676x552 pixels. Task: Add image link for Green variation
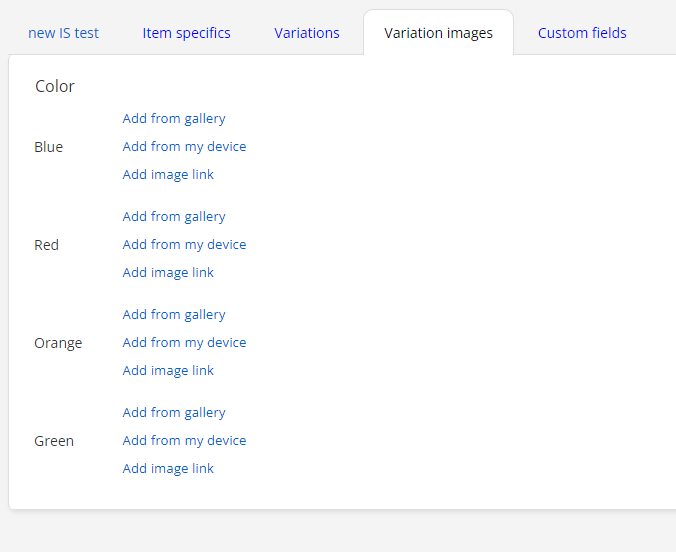tap(168, 468)
